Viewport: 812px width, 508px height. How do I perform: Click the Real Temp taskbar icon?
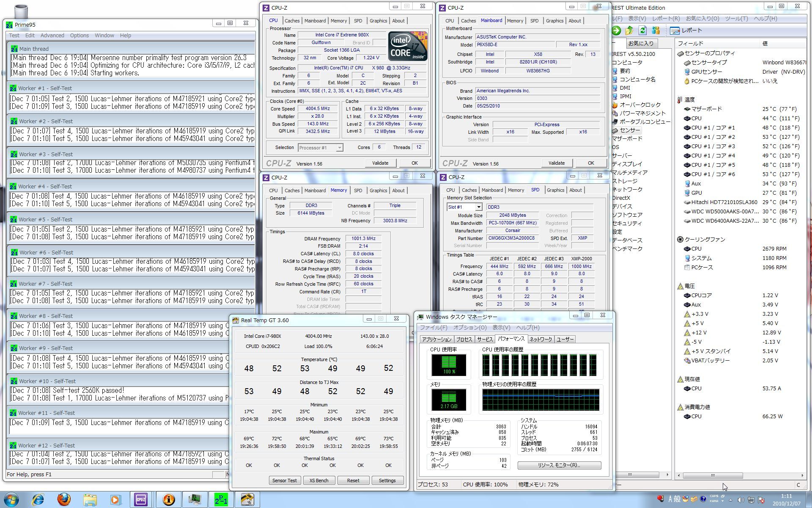[x=247, y=500]
